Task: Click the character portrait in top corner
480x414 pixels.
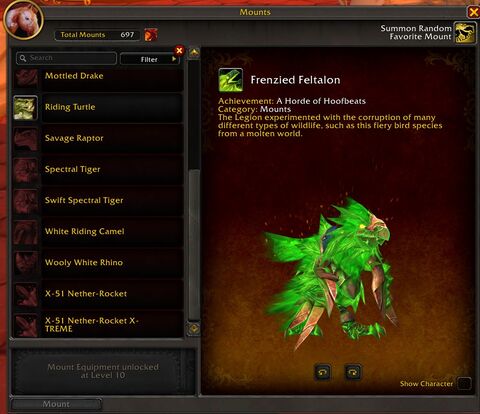Action: [23, 21]
